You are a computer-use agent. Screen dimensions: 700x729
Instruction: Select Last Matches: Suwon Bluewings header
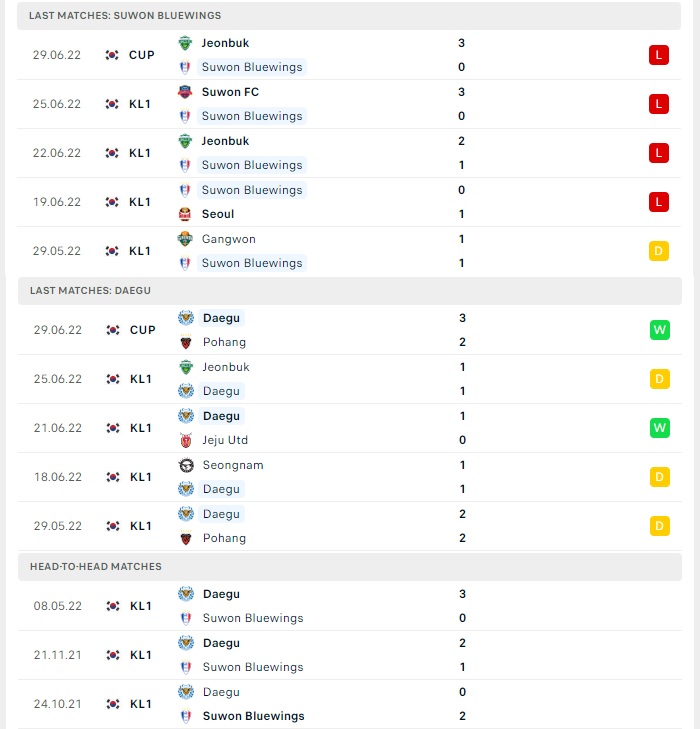coord(349,16)
